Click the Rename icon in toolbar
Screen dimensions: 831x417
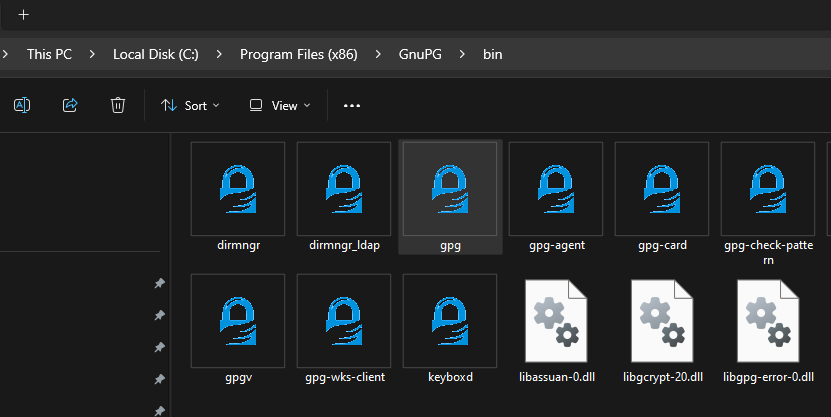[22, 105]
